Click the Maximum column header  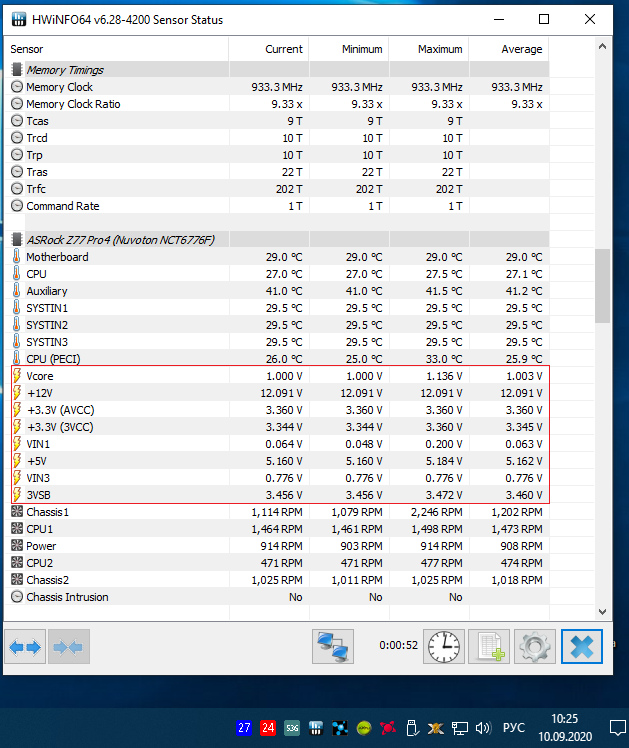[x=429, y=49]
